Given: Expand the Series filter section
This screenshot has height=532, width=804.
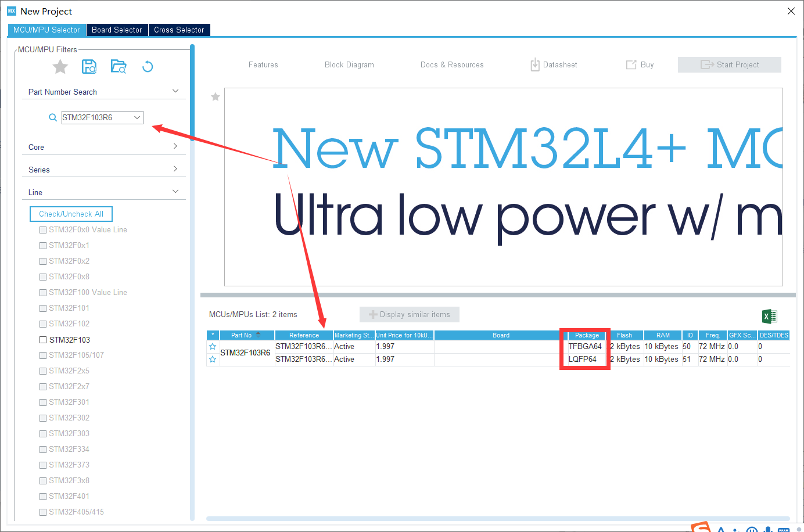Looking at the screenshot, I should click(x=175, y=169).
